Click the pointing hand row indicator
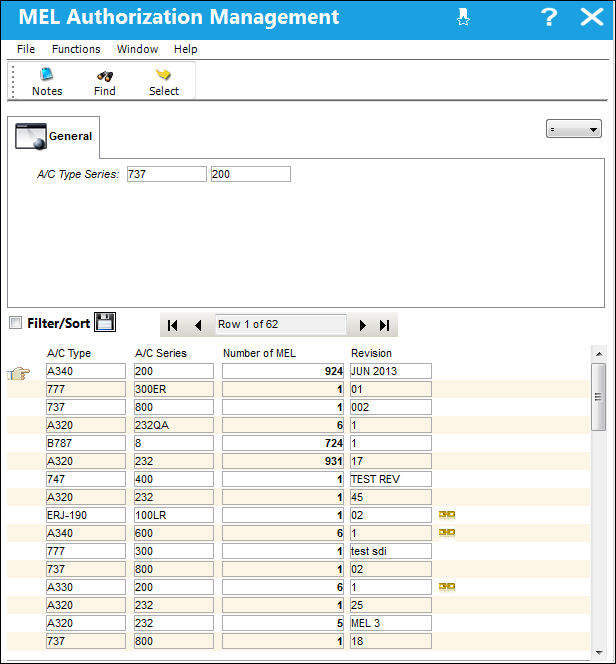Image resolution: width=616 pixels, height=664 pixels. [19, 373]
